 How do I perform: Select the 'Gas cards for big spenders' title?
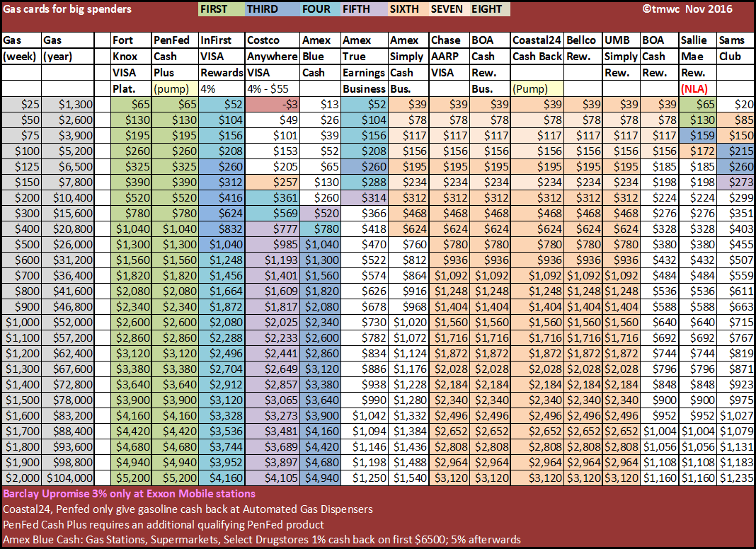67,9
